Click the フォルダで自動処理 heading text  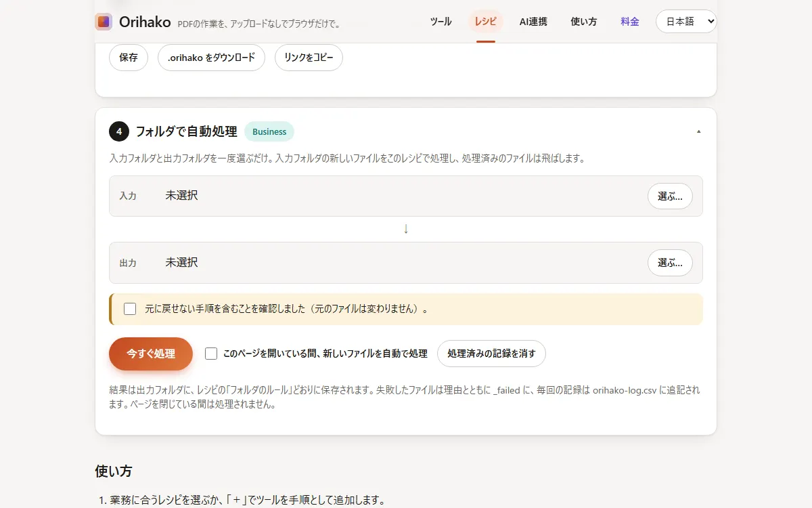click(186, 131)
